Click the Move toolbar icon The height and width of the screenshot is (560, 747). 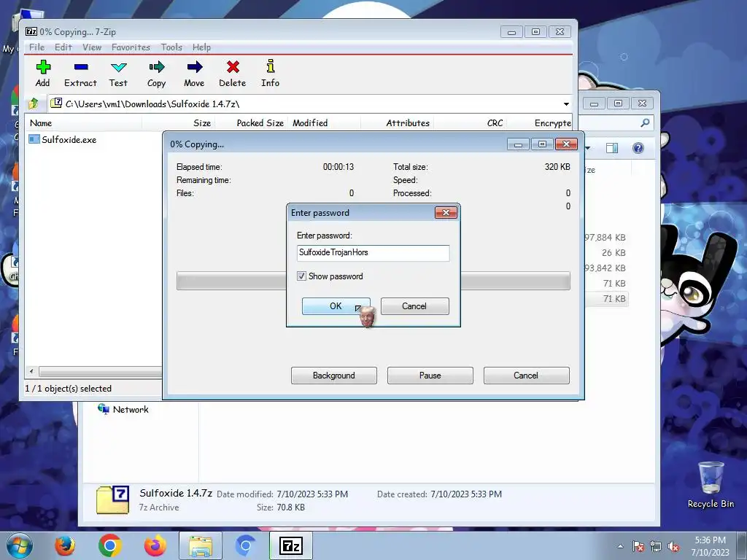point(194,67)
